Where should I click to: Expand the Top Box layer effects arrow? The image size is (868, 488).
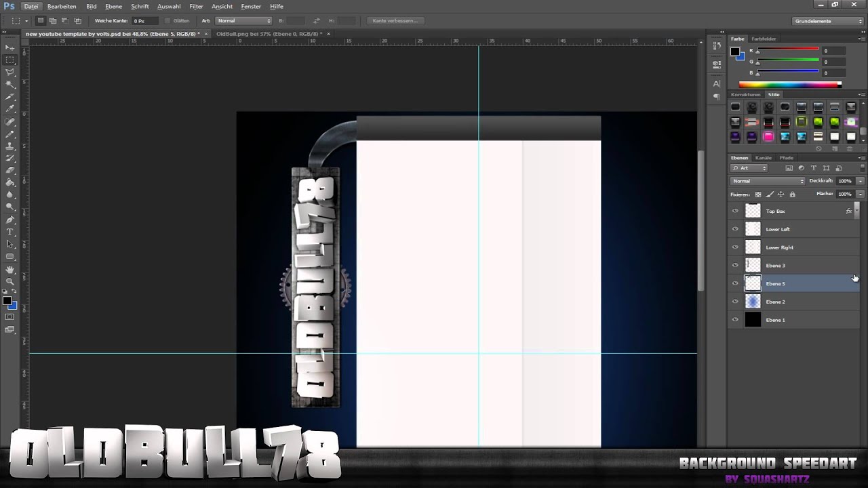[x=856, y=211]
